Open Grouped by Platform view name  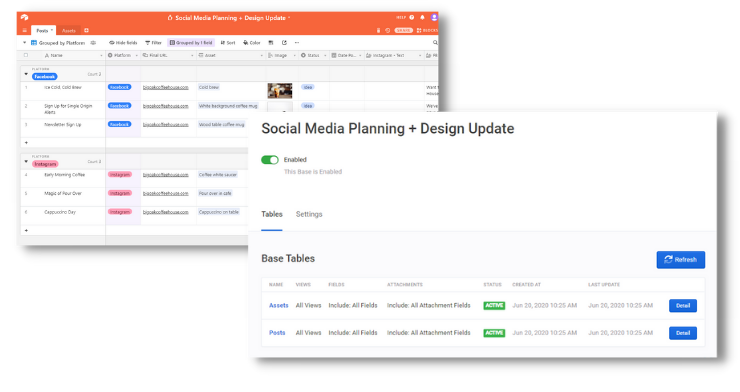point(62,43)
